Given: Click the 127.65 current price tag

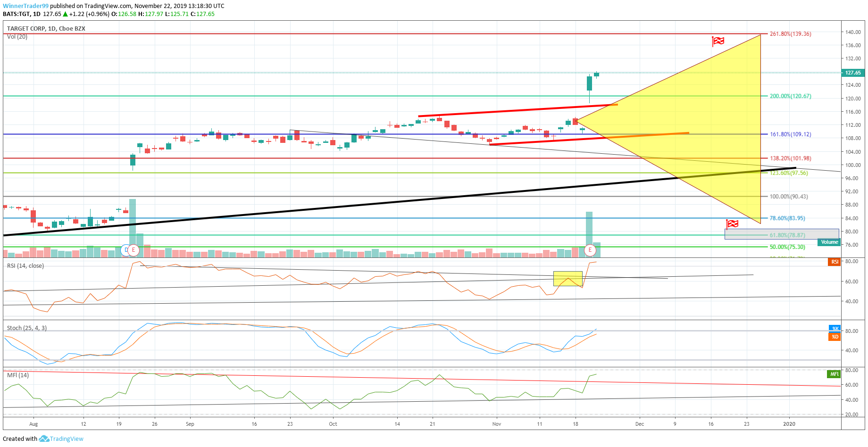Looking at the screenshot, I should tap(853, 73).
